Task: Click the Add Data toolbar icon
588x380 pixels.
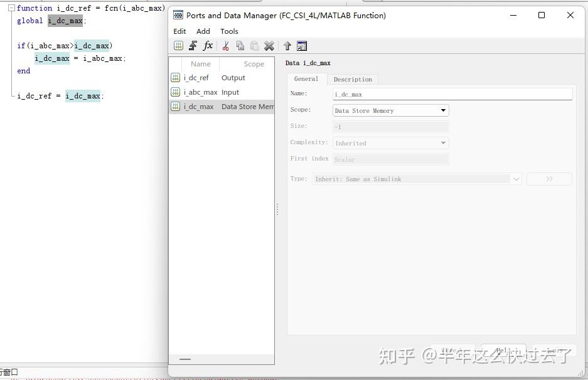Action: pyautogui.click(x=178, y=45)
